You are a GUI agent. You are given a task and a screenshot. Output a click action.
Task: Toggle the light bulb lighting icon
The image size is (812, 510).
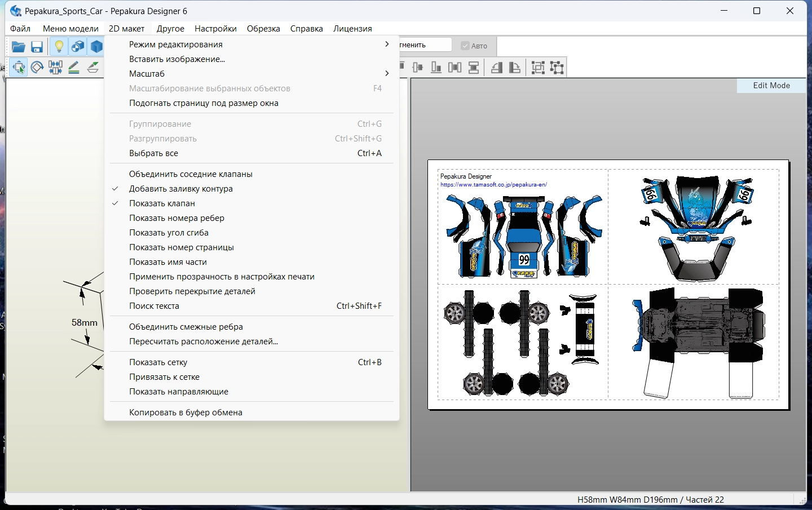[59, 47]
